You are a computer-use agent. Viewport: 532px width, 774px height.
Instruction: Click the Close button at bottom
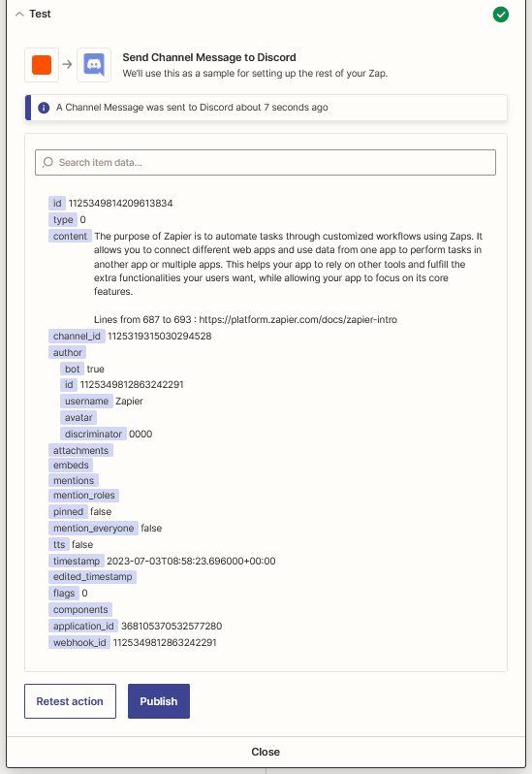point(266,752)
